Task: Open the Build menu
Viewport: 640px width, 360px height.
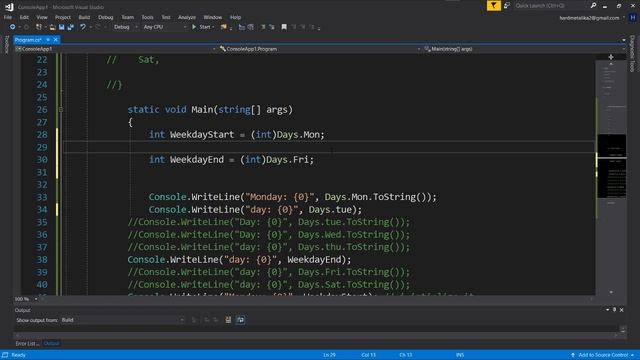Action: tap(84, 17)
